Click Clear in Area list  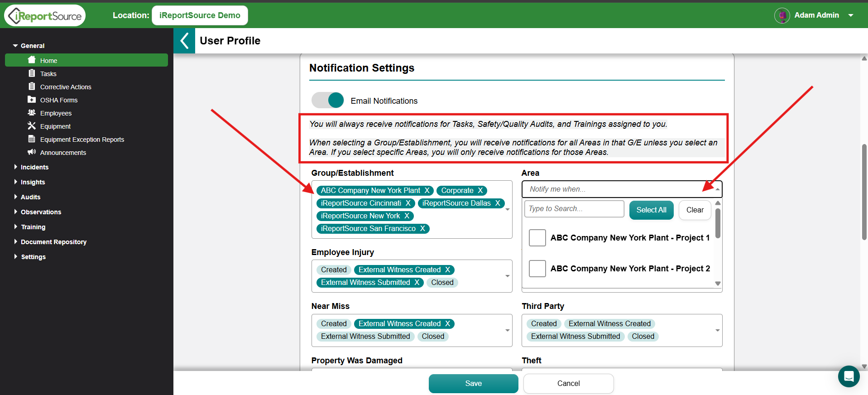click(x=695, y=210)
